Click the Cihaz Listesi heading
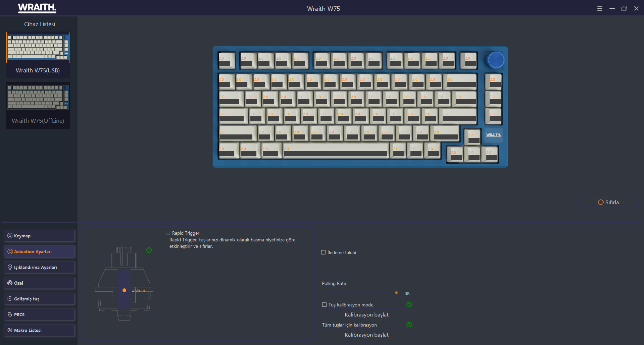 (40, 24)
